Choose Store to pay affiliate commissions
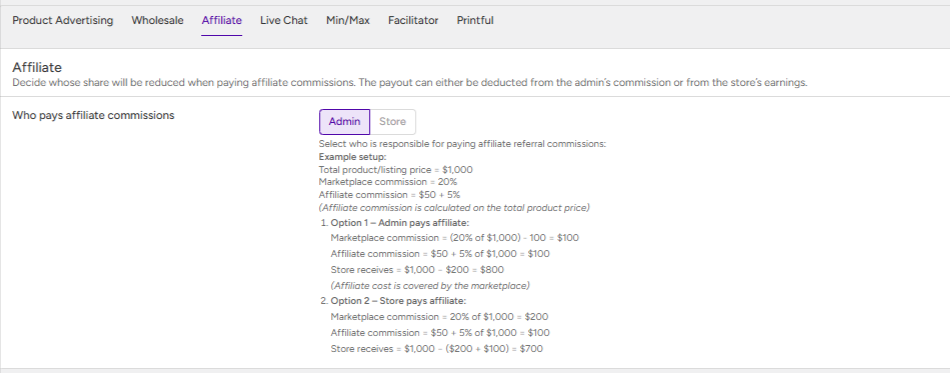950x373 pixels. (x=393, y=122)
